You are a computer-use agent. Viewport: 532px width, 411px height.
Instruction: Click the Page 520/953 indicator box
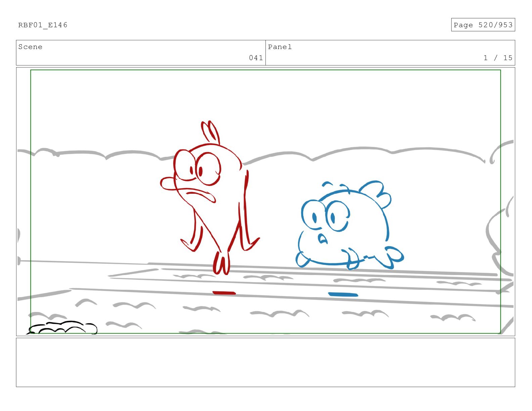483,25
